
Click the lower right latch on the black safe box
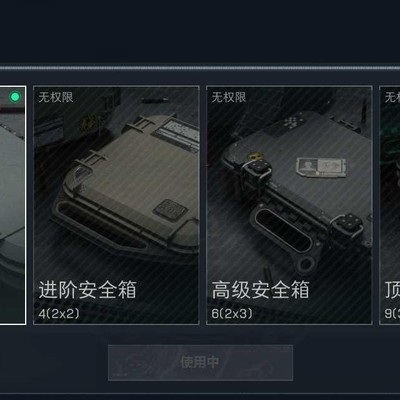347,225
